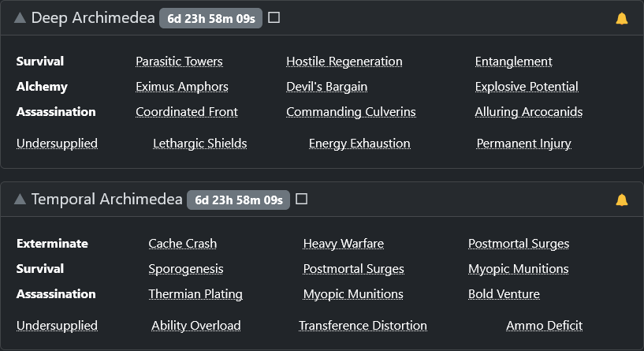
Task: Click the Entanglement link
Action: 513,62
